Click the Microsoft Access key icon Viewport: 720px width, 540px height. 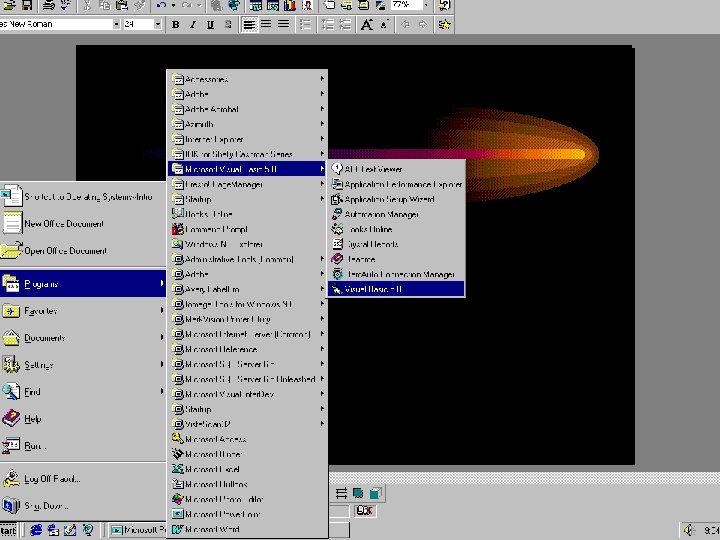[x=177, y=439]
